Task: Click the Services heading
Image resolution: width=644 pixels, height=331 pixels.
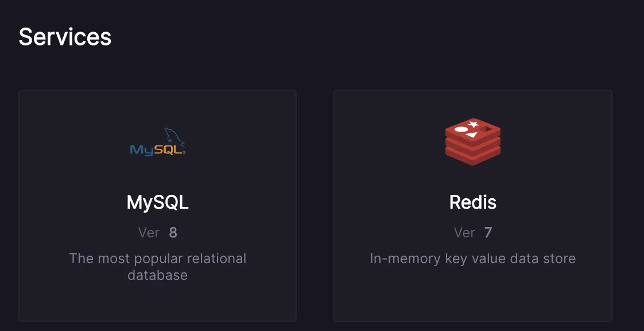Action: (x=65, y=37)
